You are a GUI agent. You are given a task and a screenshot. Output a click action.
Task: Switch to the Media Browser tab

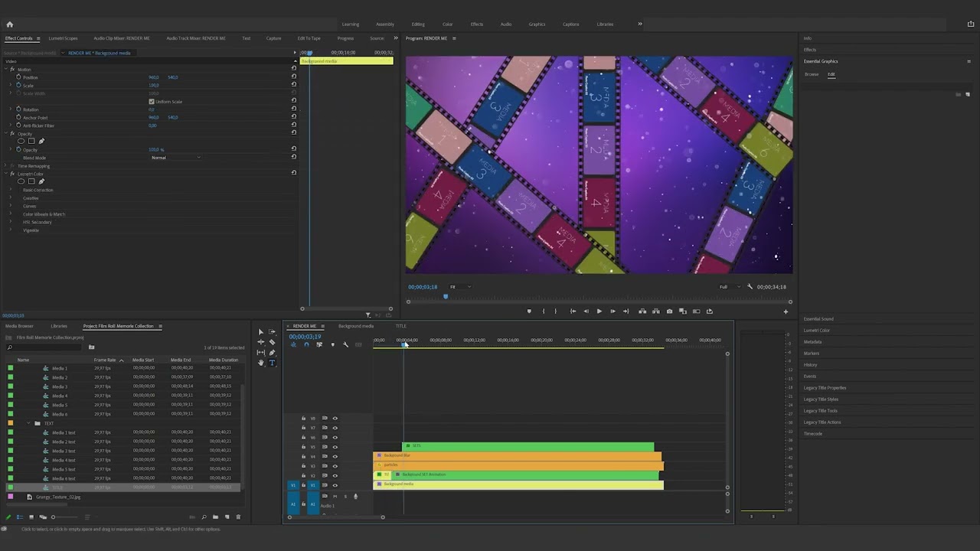coord(19,326)
